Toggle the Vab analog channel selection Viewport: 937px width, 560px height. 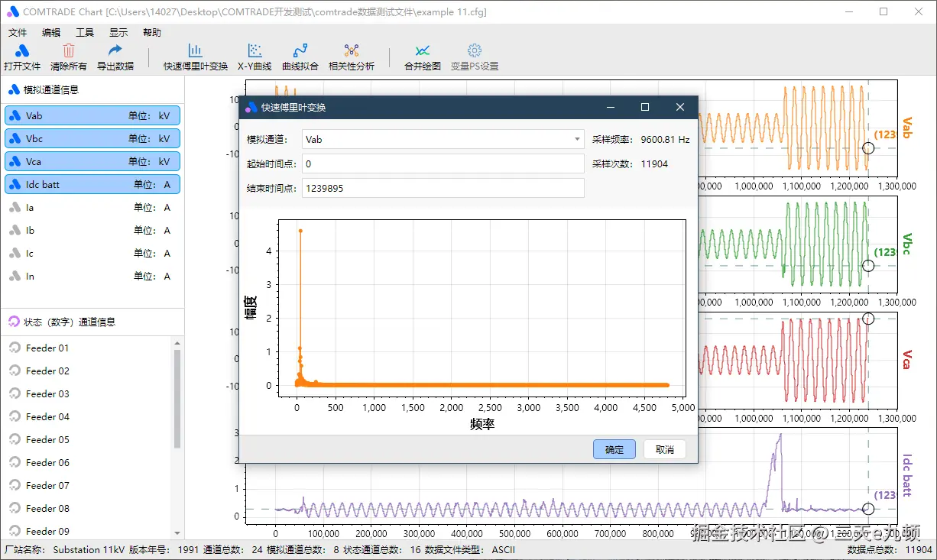tap(92, 115)
